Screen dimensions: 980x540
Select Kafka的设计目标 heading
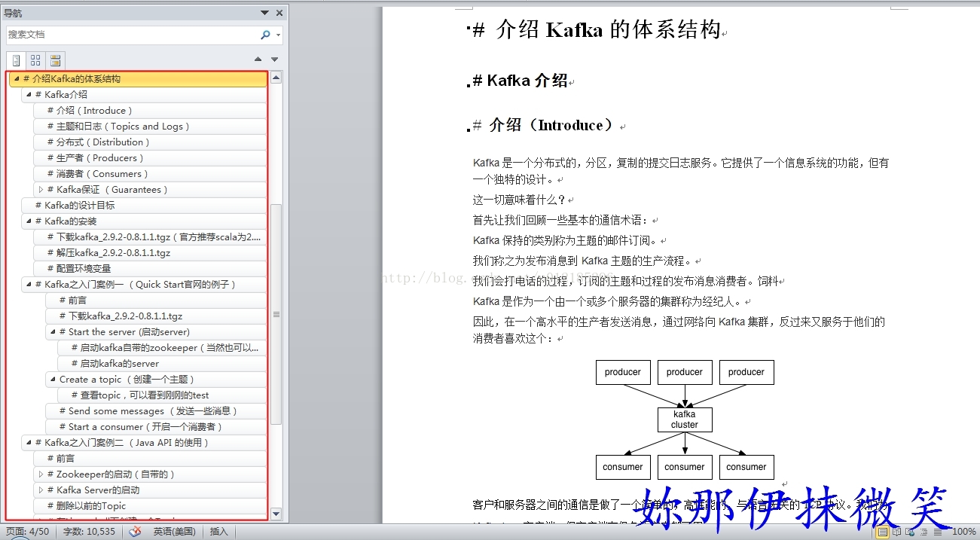click(x=144, y=206)
